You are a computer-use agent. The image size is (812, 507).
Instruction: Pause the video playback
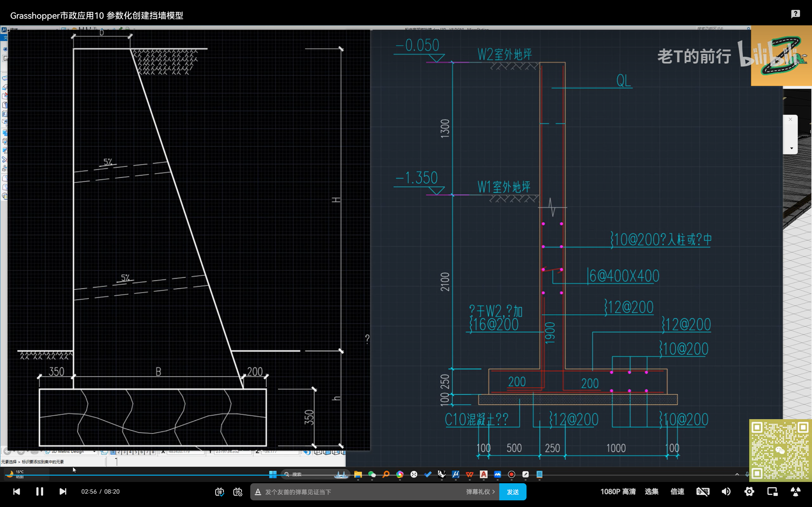tap(40, 491)
